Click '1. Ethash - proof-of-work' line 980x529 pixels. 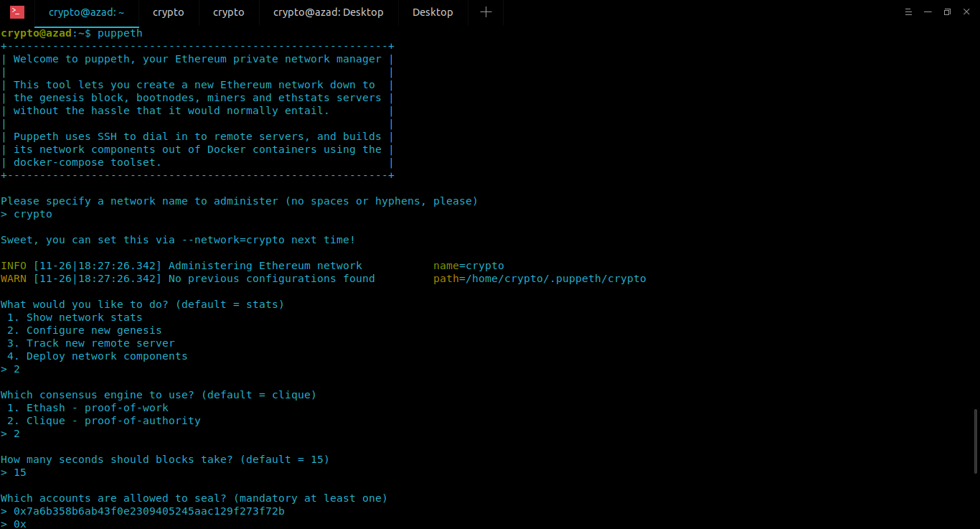(x=88, y=408)
